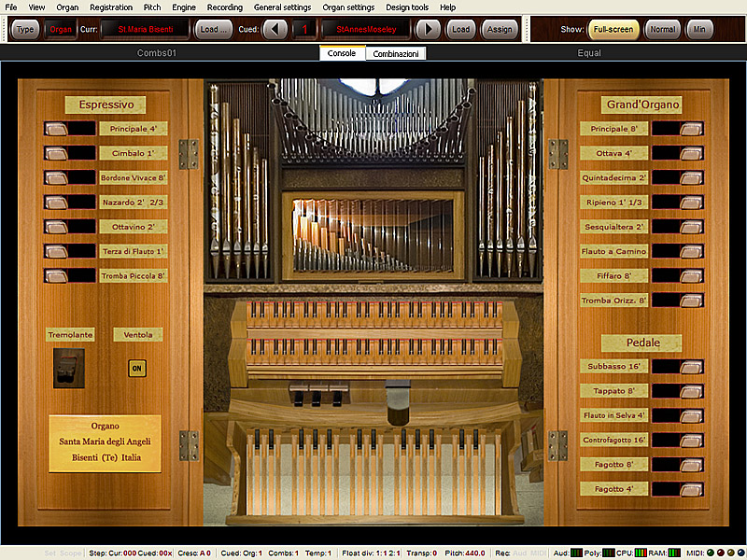Click the Assign button

[x=500, y=29]
